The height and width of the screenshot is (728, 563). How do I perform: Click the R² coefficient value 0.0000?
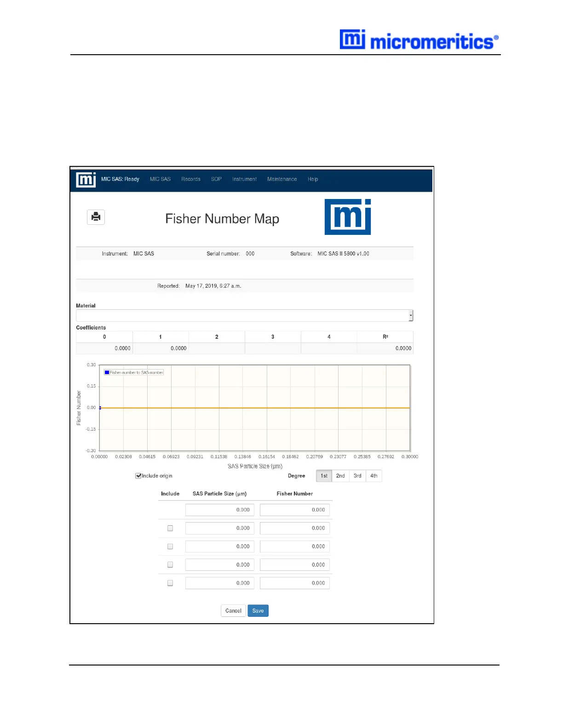click(403, 348)
